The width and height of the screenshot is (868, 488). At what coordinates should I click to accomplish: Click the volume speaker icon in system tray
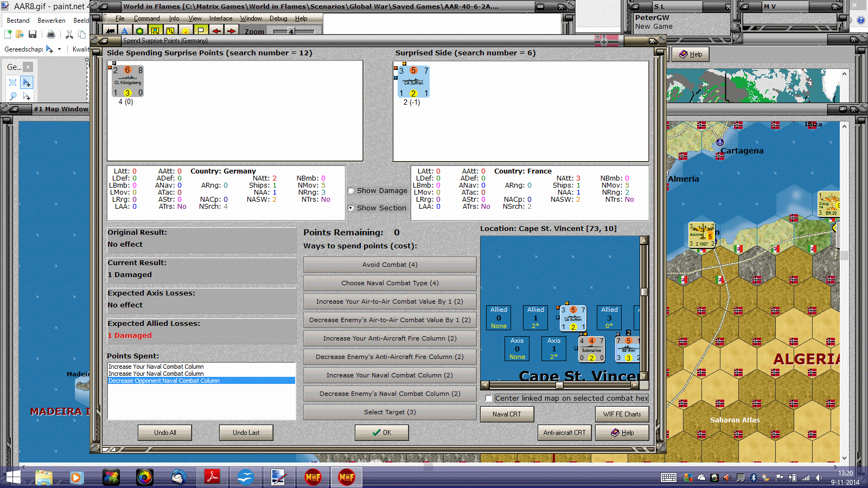click(x=819, y=478)
